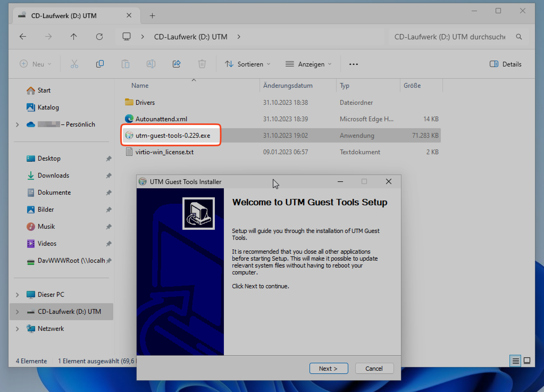Viewport: 544px width, 392px height.
Task: Toggle the Details pane
Action: click(505, 64)
